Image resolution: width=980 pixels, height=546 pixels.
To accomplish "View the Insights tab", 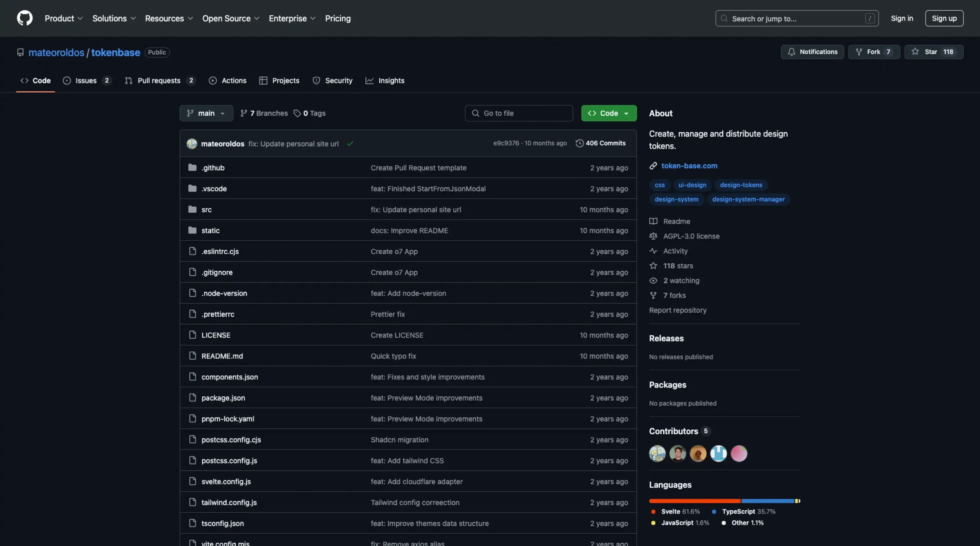I will (x=385, y=80).
